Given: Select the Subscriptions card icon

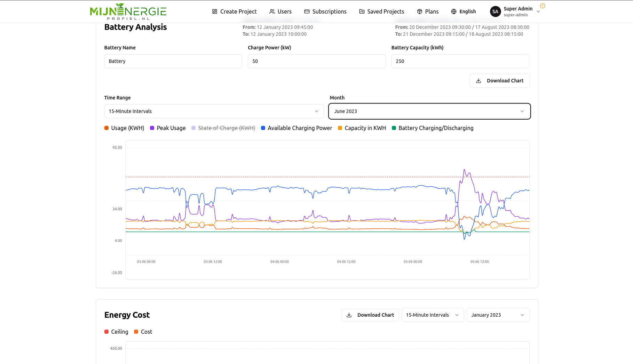Looking at the screenshot, I should coord(307,11).
